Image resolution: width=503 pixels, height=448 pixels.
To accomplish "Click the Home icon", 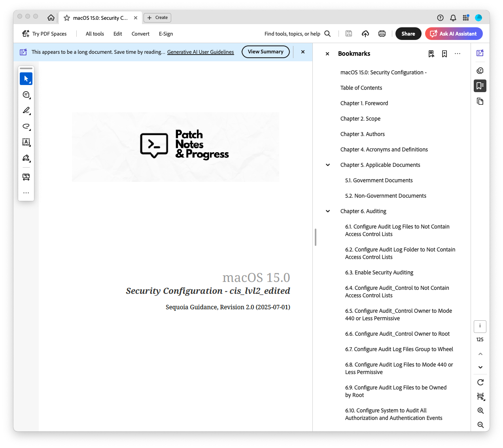I will tap(51, 18).
